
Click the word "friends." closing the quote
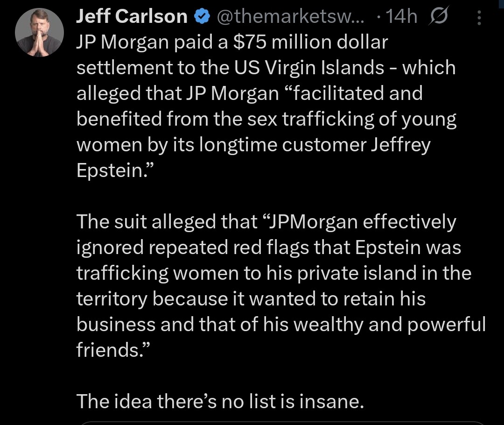pos(113,350)
